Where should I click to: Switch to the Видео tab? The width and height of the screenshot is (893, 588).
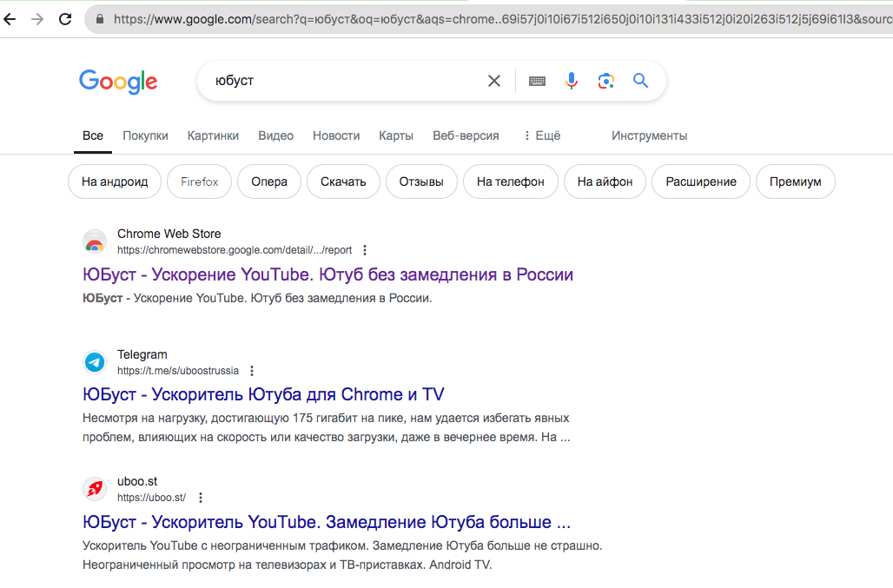click(275, 135)
